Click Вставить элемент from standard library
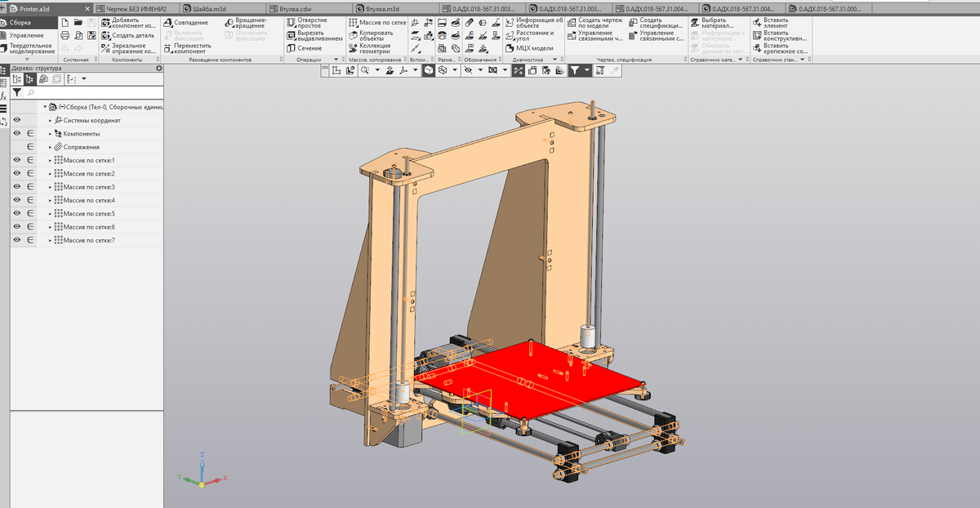980x508 pixels. [770, 23]
